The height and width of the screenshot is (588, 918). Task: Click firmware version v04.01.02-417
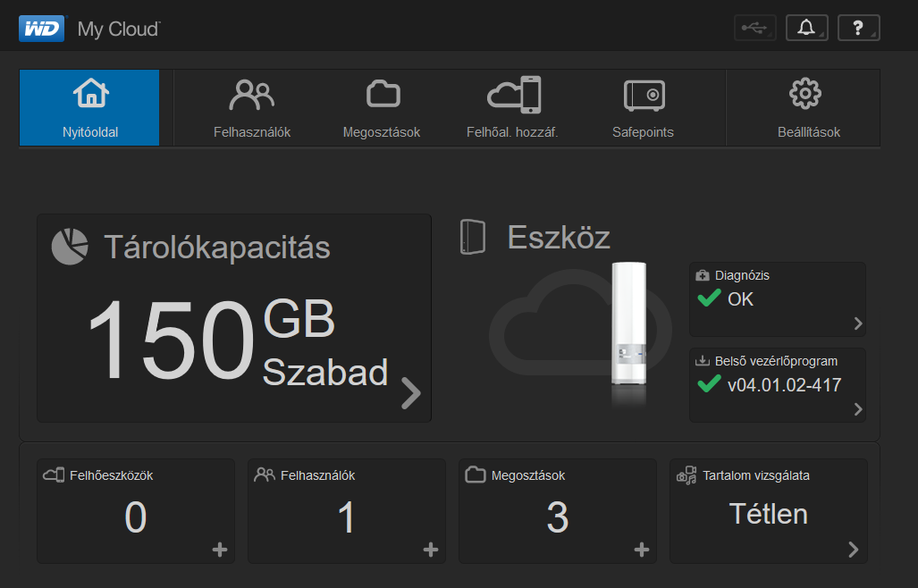[784, 385]
